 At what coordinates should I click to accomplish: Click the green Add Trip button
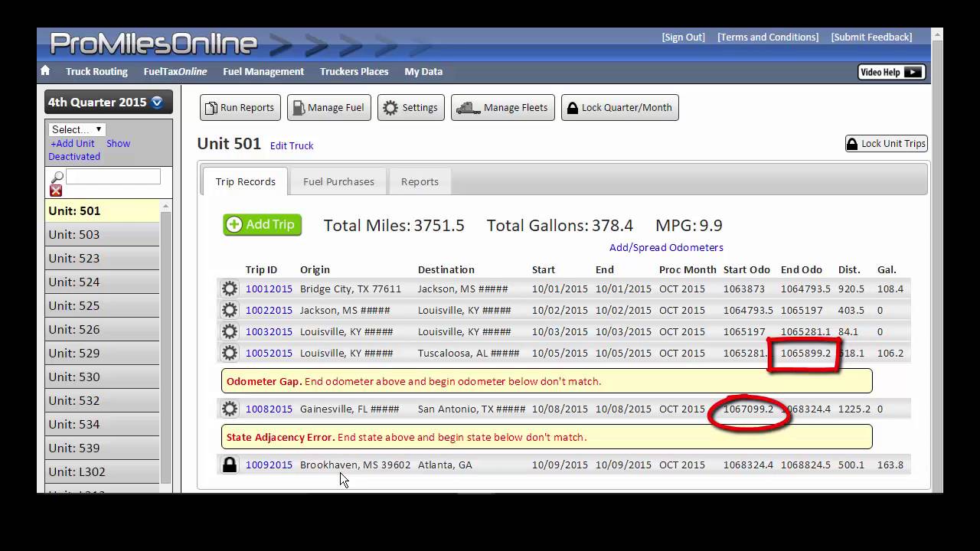(263, 224)
